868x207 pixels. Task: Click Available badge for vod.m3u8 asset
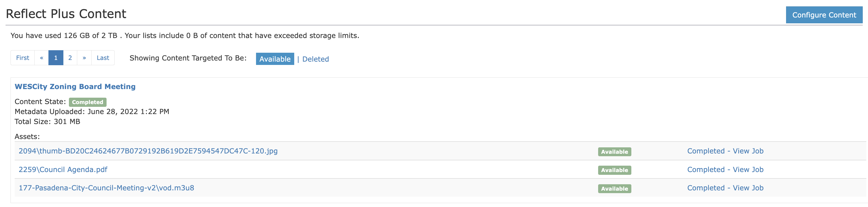tap(614, 189)
